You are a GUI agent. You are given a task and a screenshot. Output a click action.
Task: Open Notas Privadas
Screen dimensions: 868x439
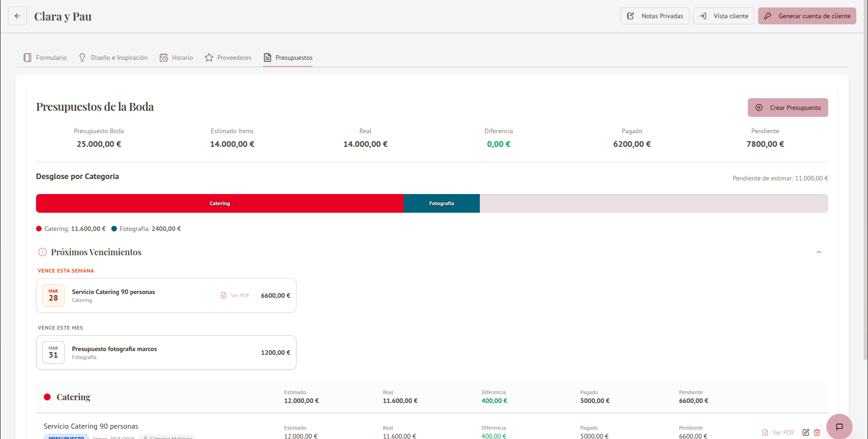(x=654, y=16)
